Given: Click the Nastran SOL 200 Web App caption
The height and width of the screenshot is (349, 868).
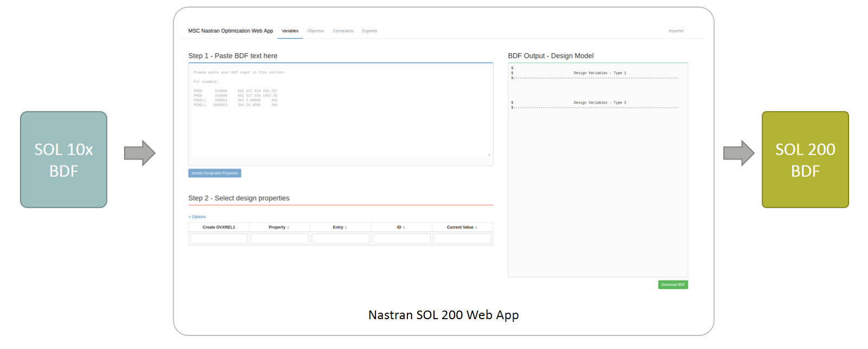Looking at the screenshot, I should coord(443,315).
